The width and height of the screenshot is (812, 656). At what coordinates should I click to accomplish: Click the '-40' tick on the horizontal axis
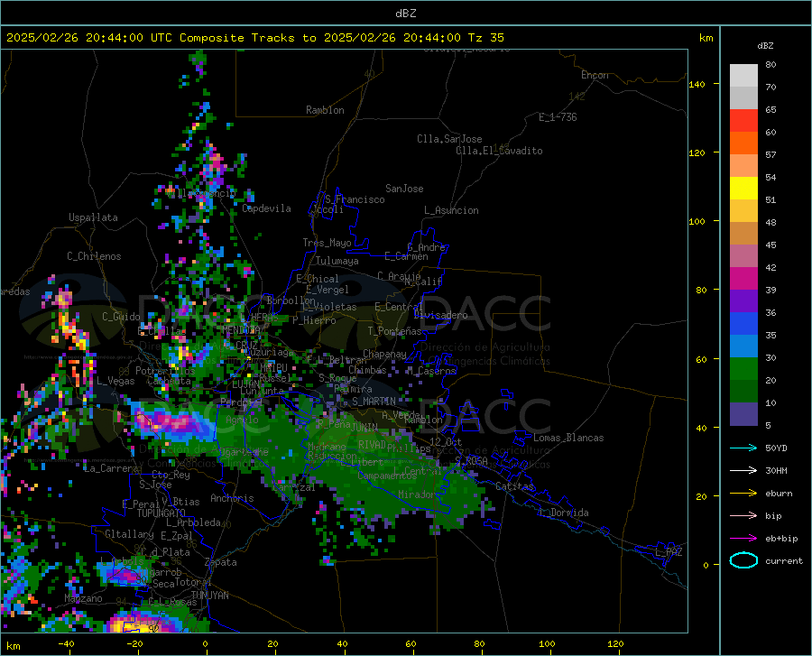coord(66,643)
